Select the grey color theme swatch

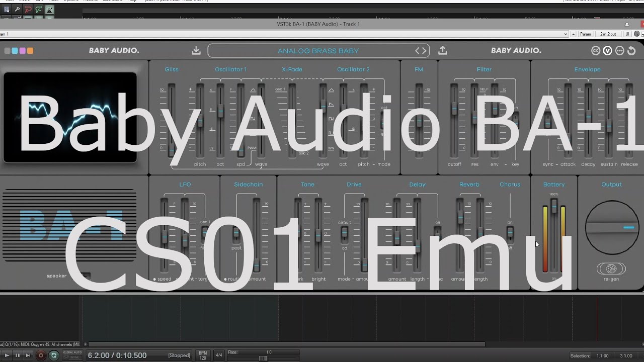pyautogui.click(x=7, y=51)
